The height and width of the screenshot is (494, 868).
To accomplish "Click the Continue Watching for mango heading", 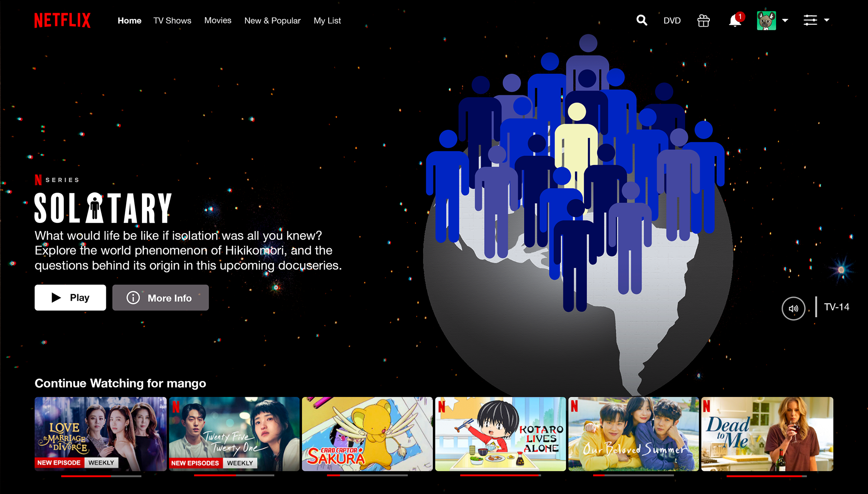I will tap(120, 383).
